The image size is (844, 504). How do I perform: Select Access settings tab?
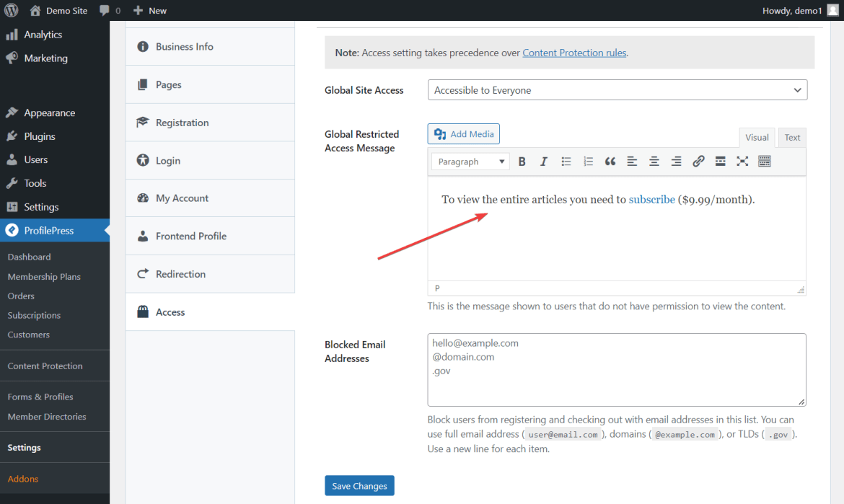(210, 312)
